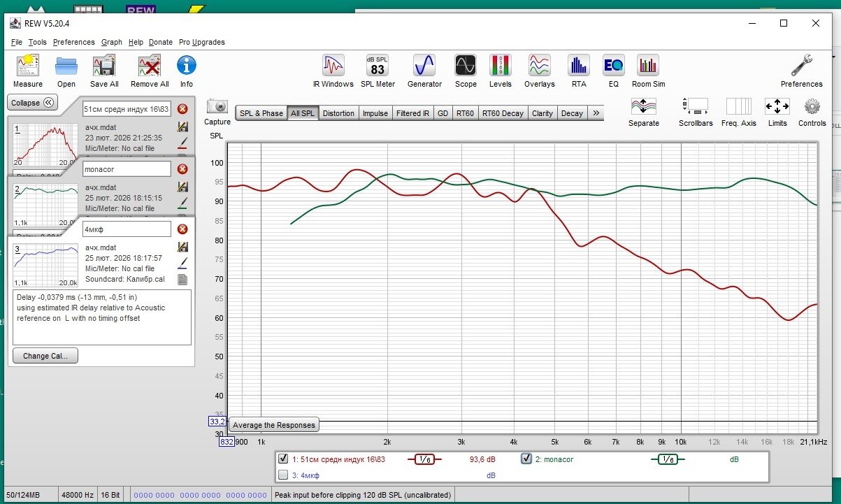The height and width of the screenshot is (504, 841).
Task: Change trace color of monacor measurement
Action: pyautogui.click(x=183, y=203)
